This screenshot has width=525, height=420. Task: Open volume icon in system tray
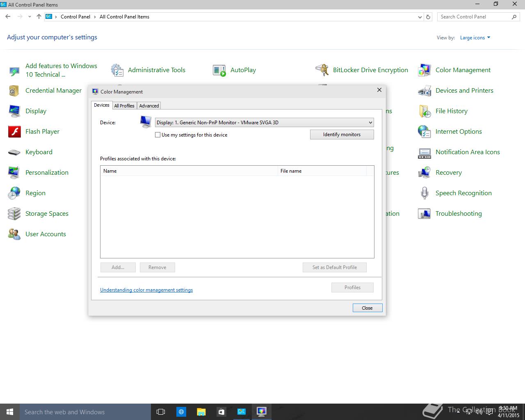point(479,412)
